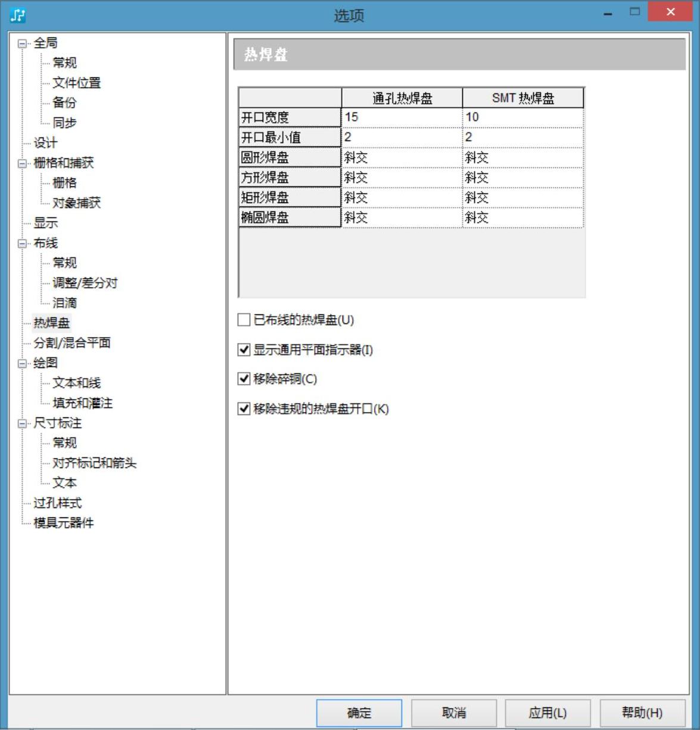Open 备份 settings page

click(64, 102)
